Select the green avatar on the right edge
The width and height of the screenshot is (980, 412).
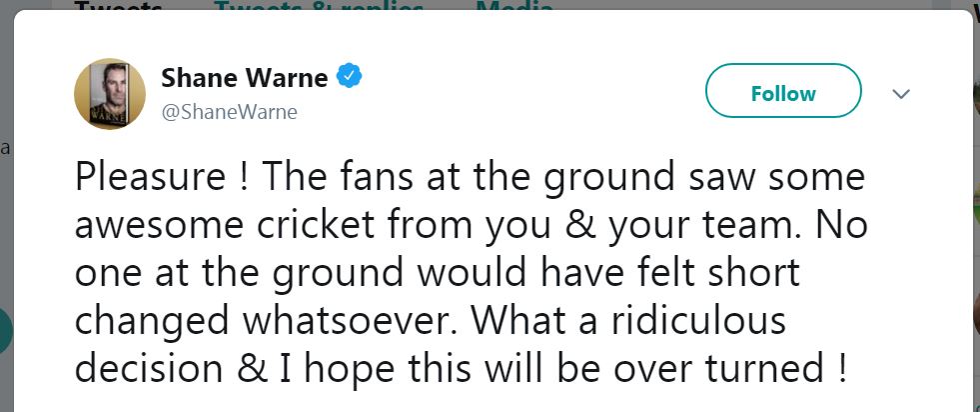976,205
